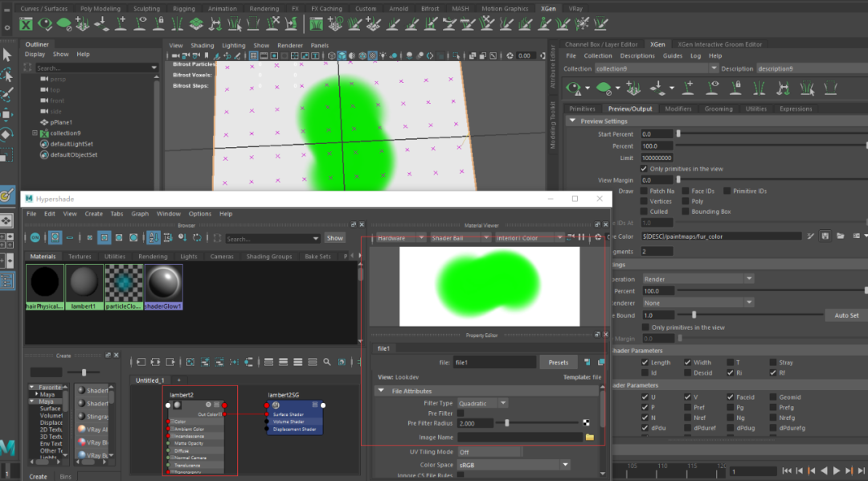Viewport: 868px width, 481px height.
Task: Enable the Pre Filter checkbox in File Attributes
Action: tap(461, 413)
